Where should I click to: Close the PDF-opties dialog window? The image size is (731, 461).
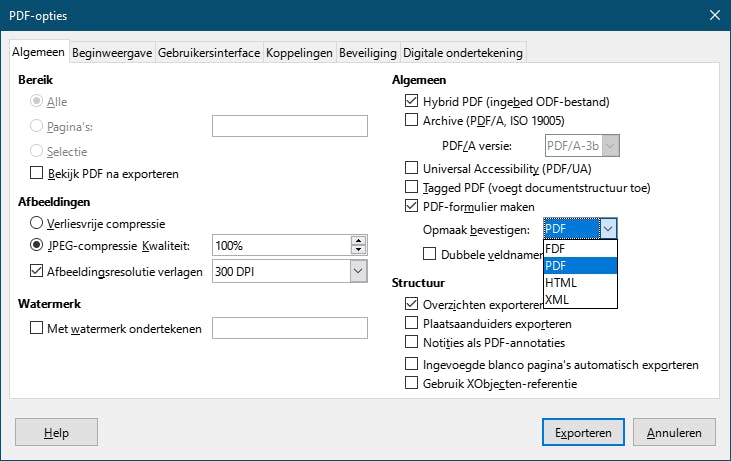[x=714, y=15]
